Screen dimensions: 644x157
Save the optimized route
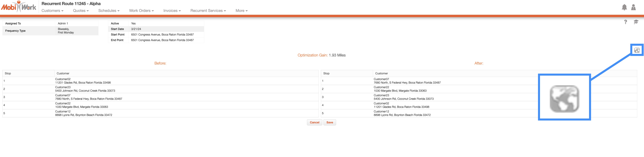coord(329,122)
